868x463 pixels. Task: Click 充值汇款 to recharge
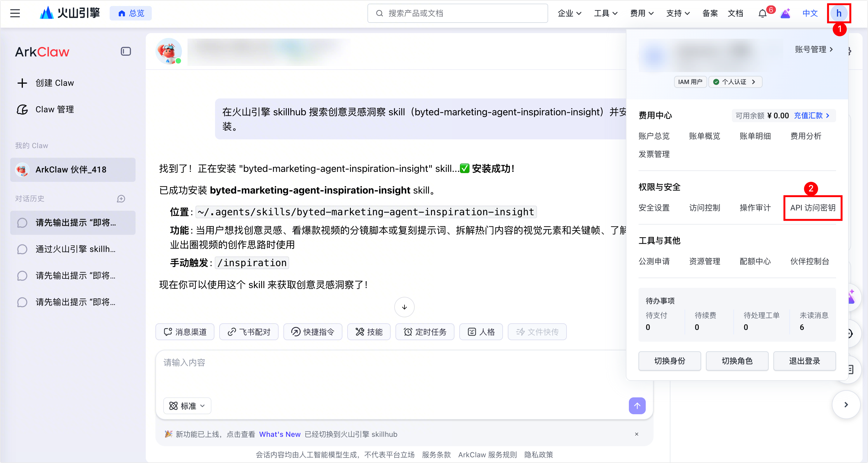812,116
